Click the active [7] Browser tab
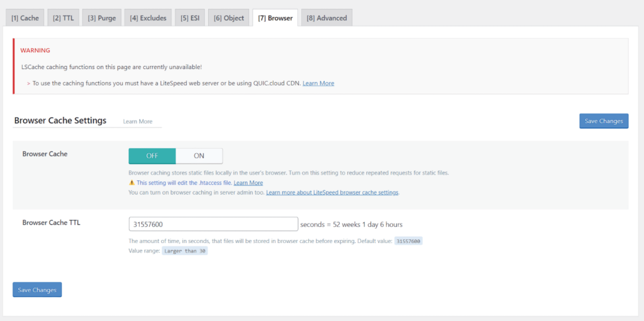The image size is (644, 321). 275,18
